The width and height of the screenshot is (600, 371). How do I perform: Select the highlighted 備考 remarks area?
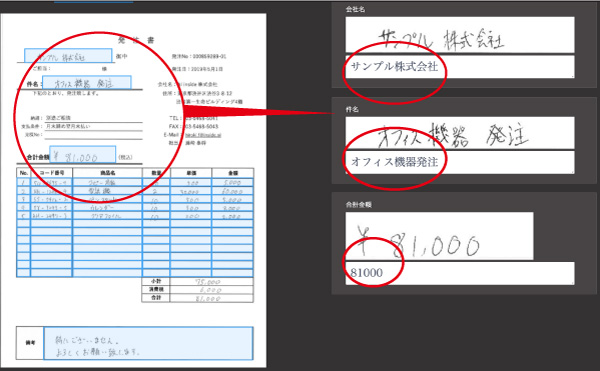[148, 343]
